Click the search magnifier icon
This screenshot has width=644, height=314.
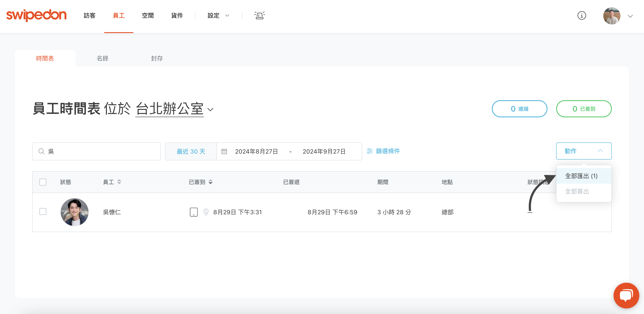click(42, 151)
